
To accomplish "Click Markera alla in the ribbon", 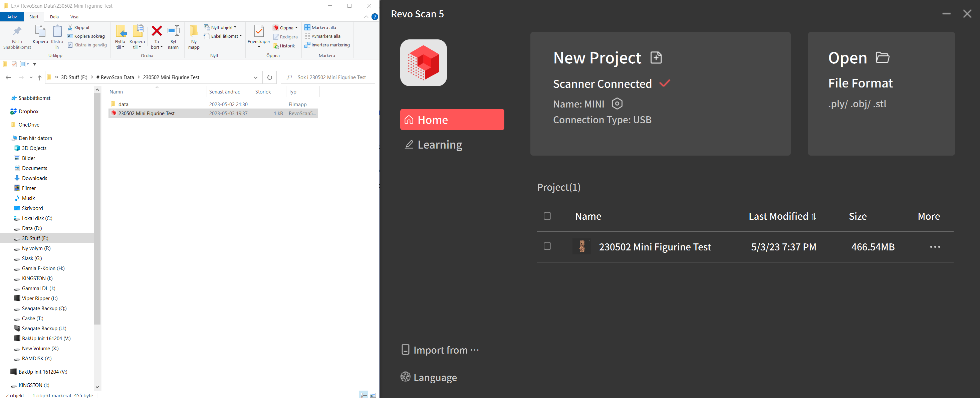I will 320,27.
